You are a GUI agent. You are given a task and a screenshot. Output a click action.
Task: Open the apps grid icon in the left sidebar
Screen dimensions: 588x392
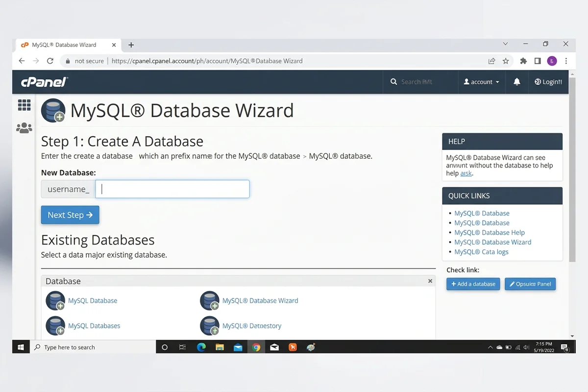(24, 105)
